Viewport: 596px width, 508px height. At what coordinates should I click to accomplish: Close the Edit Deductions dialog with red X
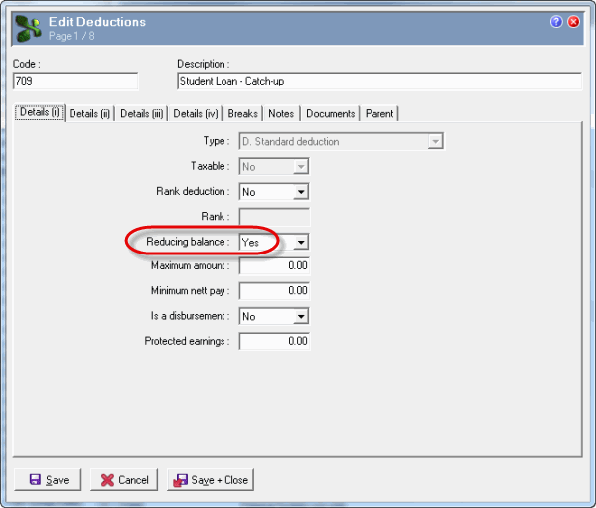coord(573,22)
